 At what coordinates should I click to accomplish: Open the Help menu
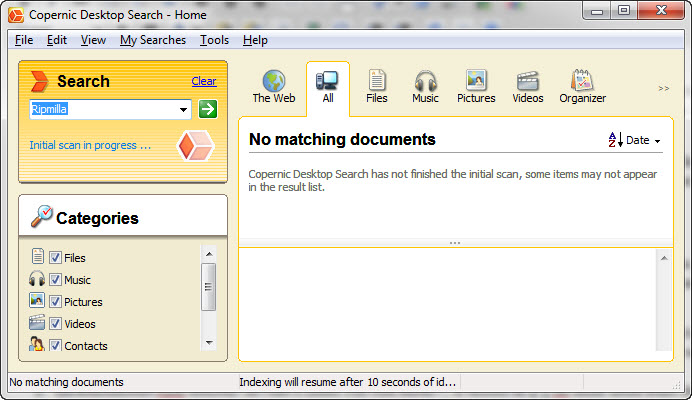click(255, 40)
